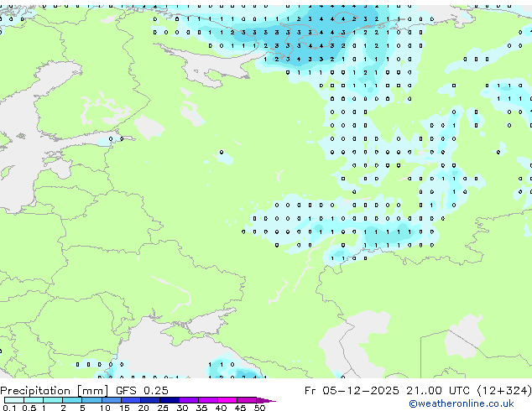Select the 2–5 mm legend color swatch
This screenshot has height=411, width=532.
coord(72,400)
